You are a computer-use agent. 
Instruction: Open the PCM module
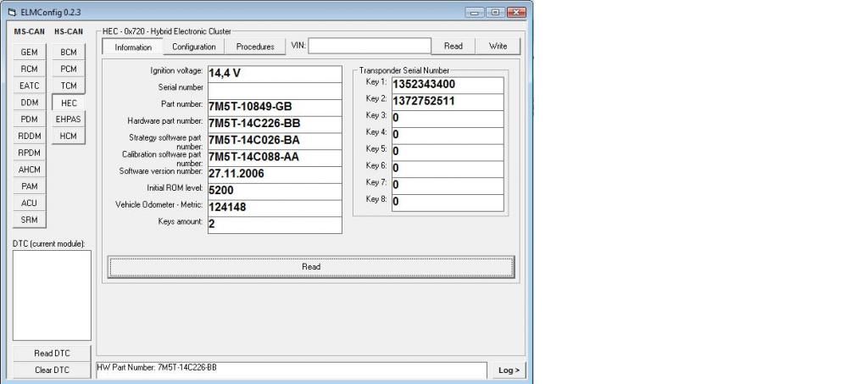(69, 69)
